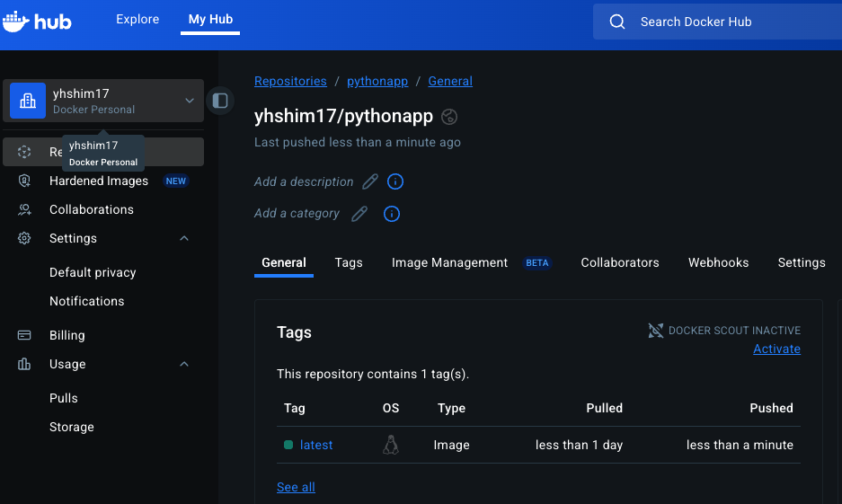Click Activate Docker Scout link

pos(776,349)
